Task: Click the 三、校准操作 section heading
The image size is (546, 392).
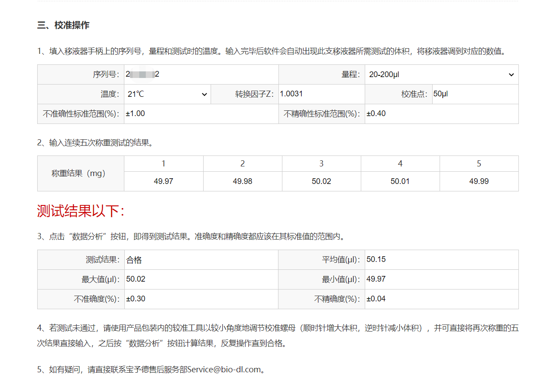Action: tap(63, 25)
